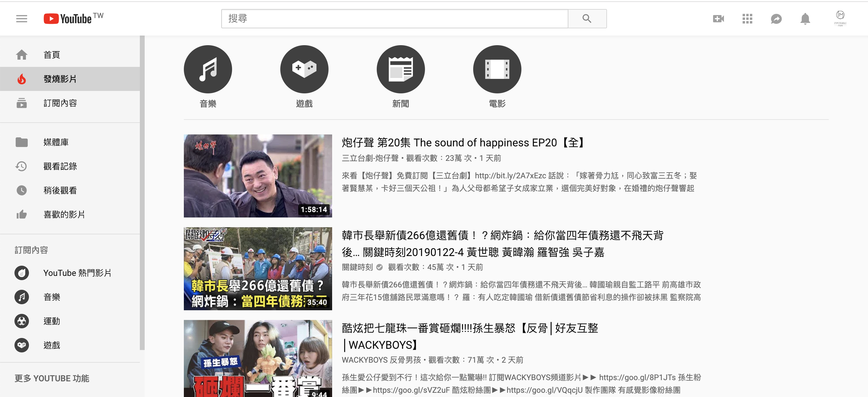868x397 pixels.
Task: Select 觀看記錄 in the sidebar
Action: 70,166
